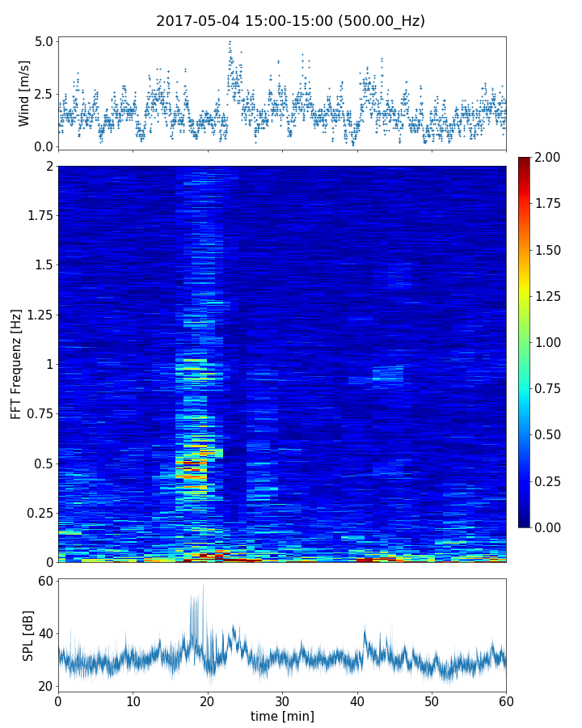Image resolution: width=582 pixels, height=728 pixels.
Task: Select the 0.00 label at the colorbar bottom
Action: coord(555,527)
